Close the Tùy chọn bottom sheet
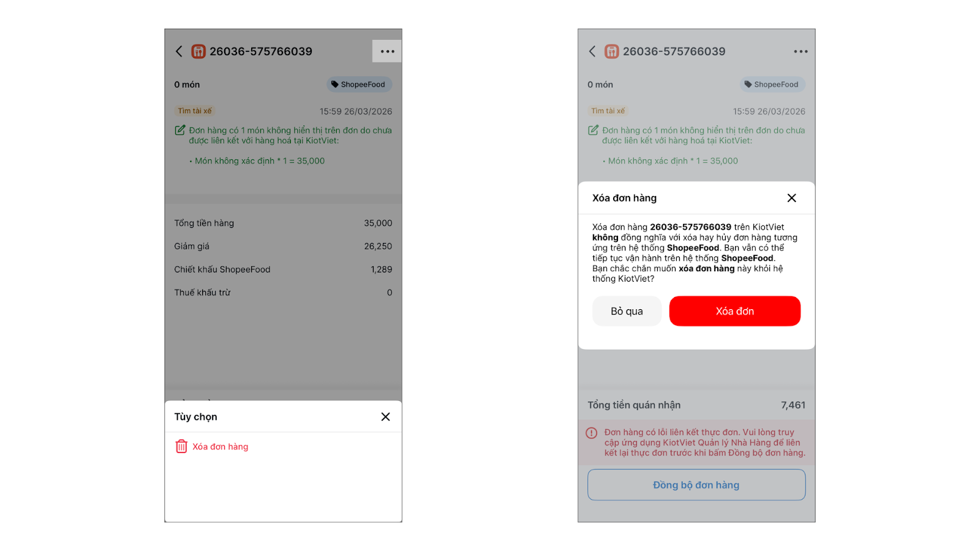The height and width of the screenshot is (551, 980). (385, 417)
